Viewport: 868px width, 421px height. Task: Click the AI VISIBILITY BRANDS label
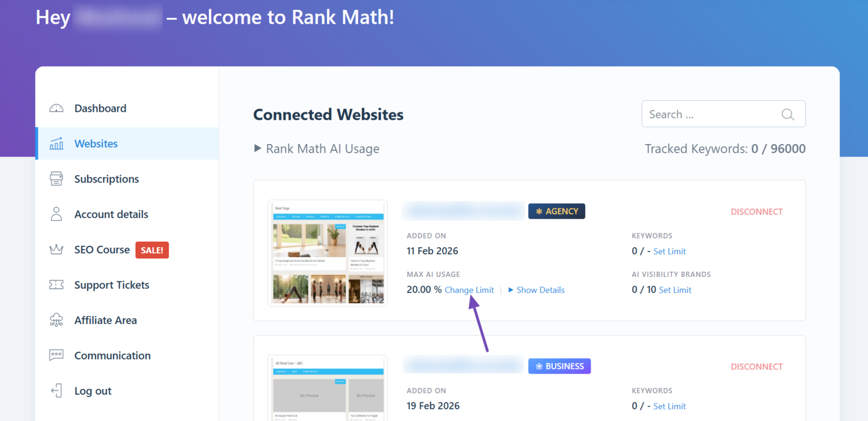(671, 274)
